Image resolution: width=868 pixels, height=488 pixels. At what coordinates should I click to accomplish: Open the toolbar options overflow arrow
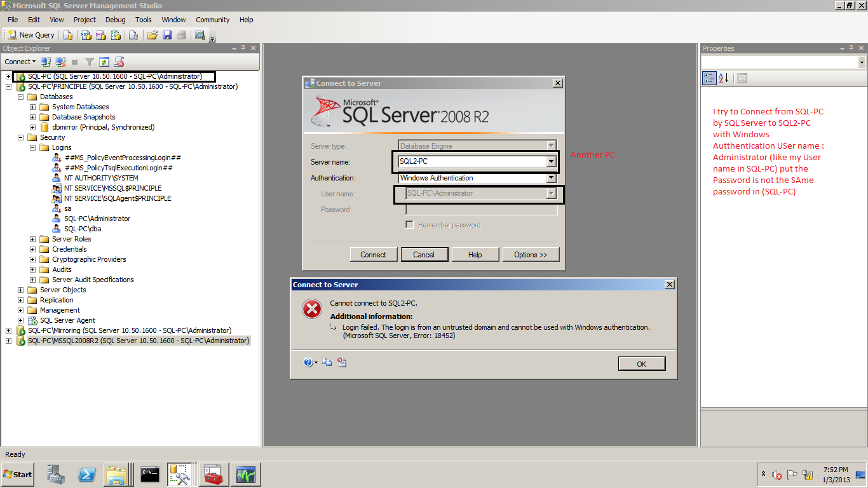pyautogui.click(x=212, y=37)
